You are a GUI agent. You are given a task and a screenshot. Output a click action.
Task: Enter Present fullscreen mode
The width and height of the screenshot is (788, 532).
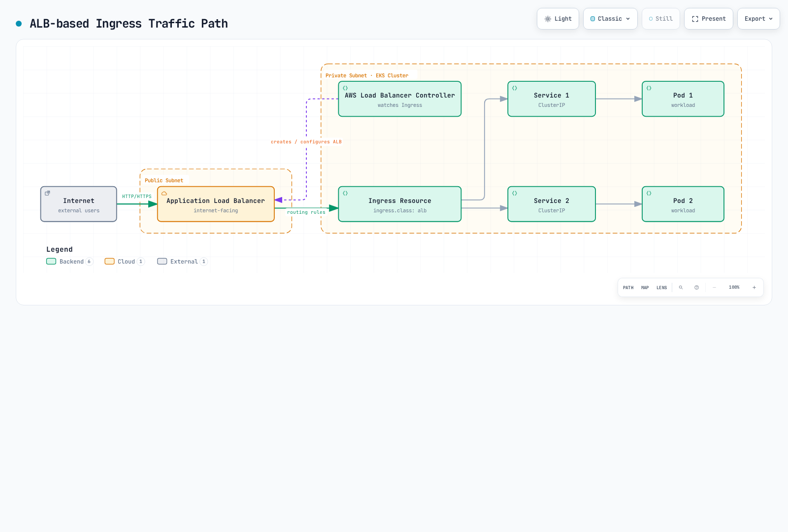(x=709, y=19)
